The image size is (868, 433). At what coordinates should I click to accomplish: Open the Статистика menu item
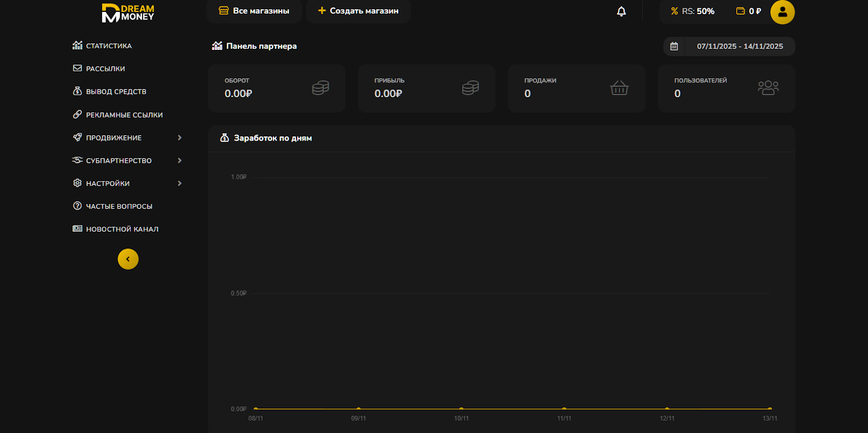pyautogui.click(x=108, y=46)
